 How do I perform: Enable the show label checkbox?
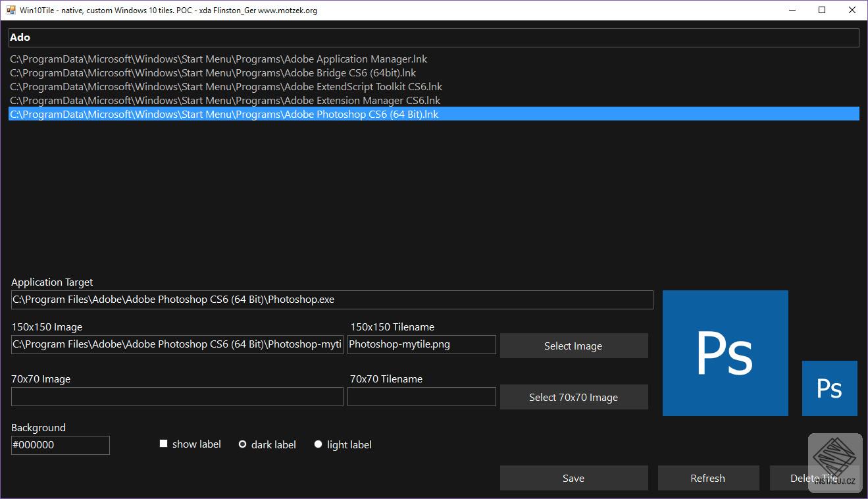(163, 444)
